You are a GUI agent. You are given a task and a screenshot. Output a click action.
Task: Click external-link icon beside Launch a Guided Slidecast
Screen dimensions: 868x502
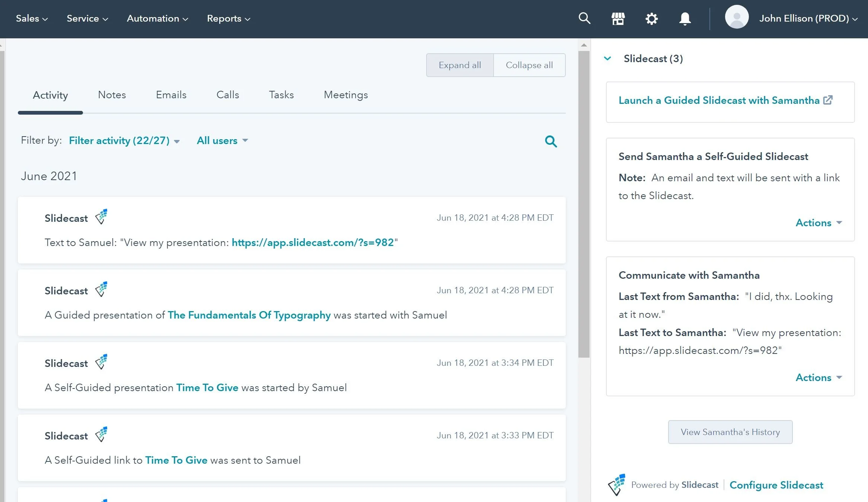tap(828, 100)
